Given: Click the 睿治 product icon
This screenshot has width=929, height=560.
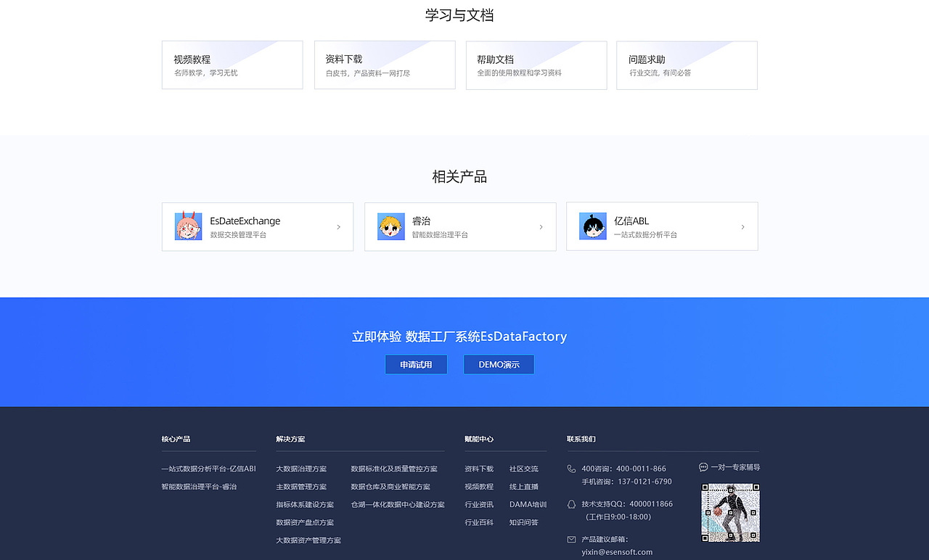Looking at the screenshot, I should tap(390, 226).
